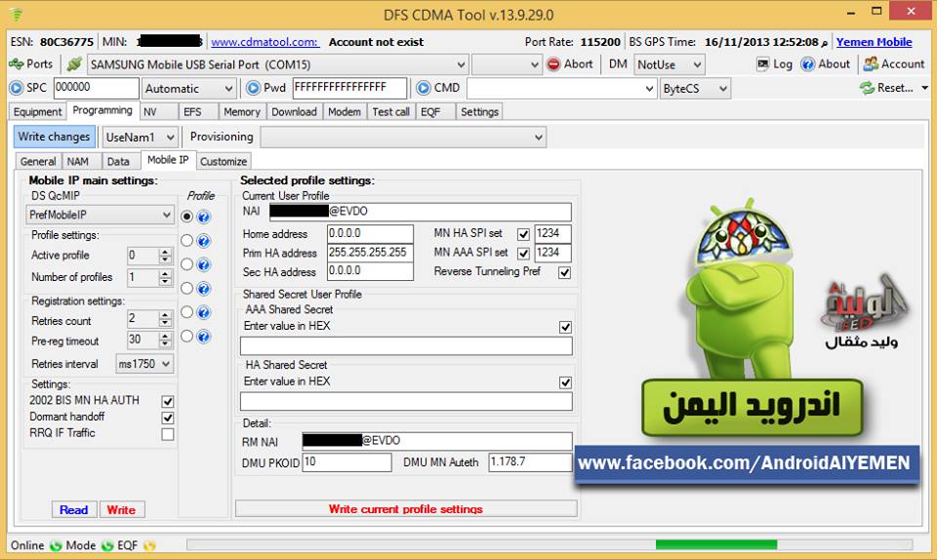This screenshot has width=937, height=560.
Task: Click the Ports connector icon
Action: (17, 63)
